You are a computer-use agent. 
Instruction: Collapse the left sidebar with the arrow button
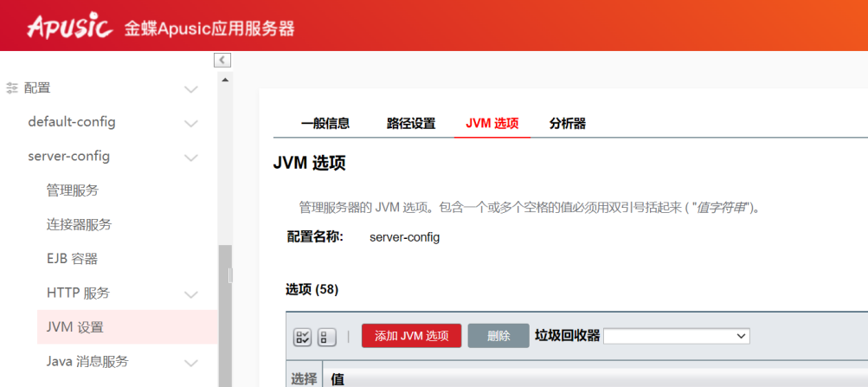pos(222,60)
